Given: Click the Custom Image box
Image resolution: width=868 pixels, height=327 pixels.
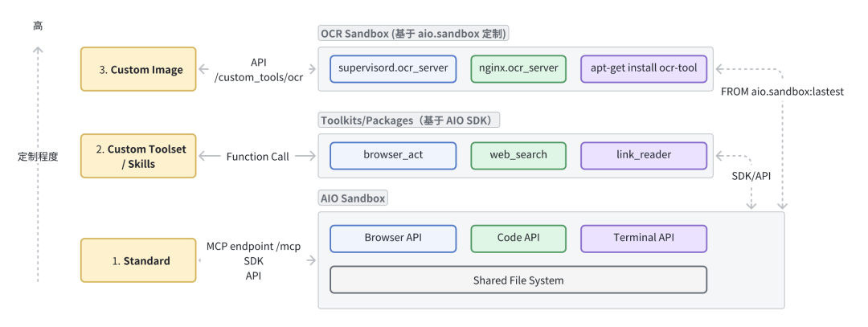Looking at the screenshot, I should 138,69.
